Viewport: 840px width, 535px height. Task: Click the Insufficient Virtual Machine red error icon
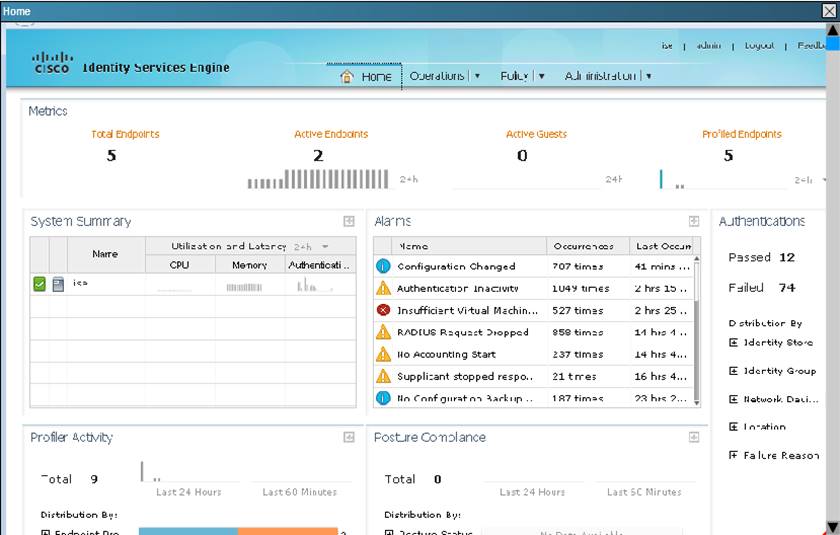coord(383,310)
